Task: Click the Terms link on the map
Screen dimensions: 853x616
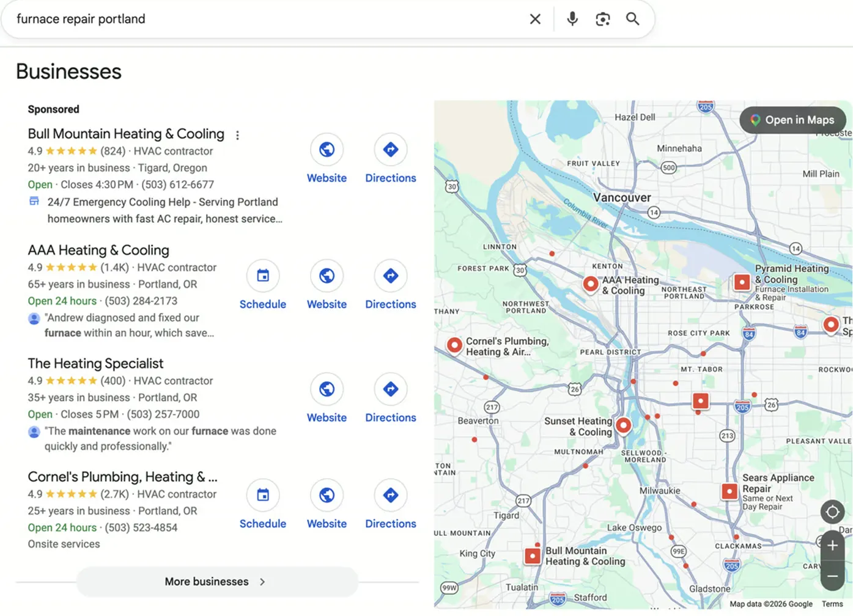Action: 832,604
